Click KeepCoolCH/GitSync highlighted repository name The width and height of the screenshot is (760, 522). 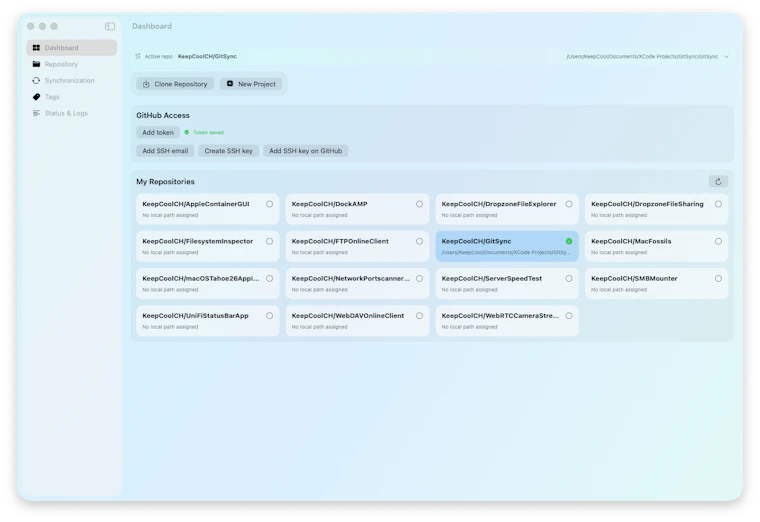click(x=476, y=241)
